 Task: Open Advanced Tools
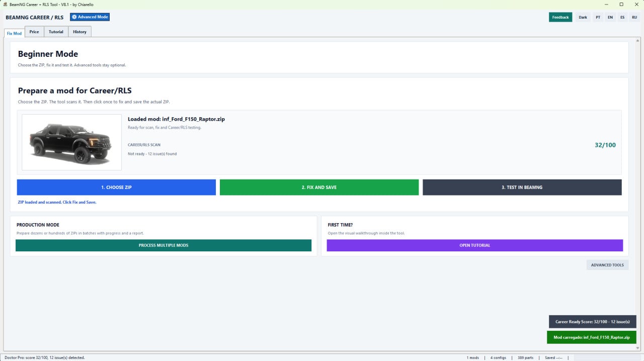pos(607,265)
